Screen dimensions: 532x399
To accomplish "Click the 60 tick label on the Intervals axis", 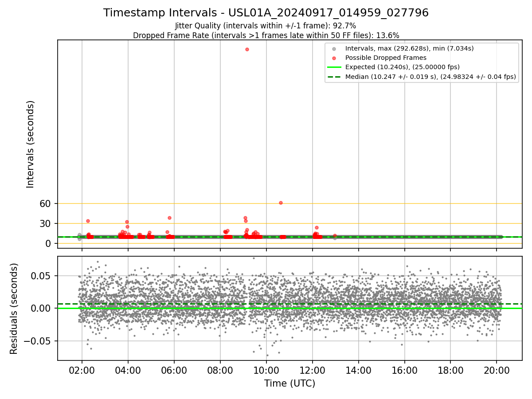I will point(46,203).
